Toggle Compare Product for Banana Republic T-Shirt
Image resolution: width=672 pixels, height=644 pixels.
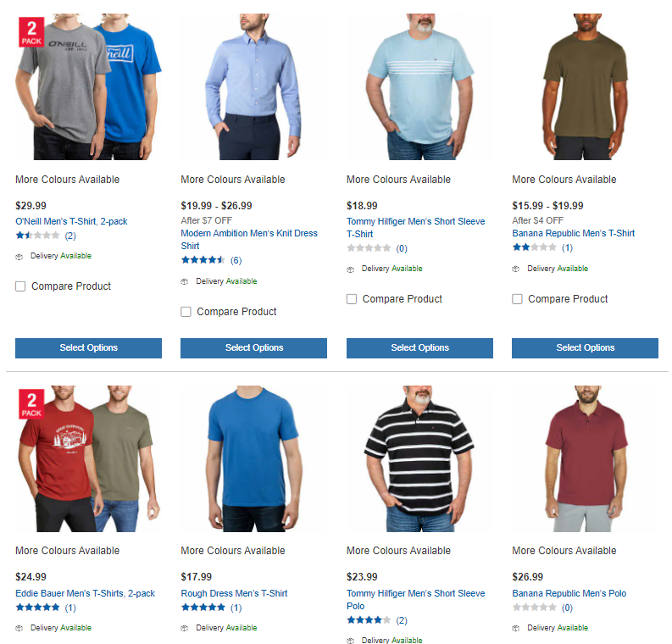tap(517, 299)
